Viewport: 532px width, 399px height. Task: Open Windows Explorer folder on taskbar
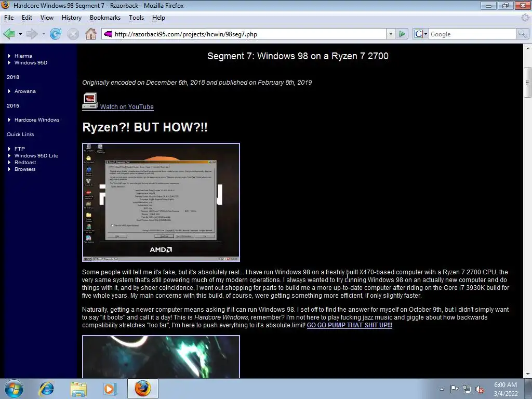[78, 389]
